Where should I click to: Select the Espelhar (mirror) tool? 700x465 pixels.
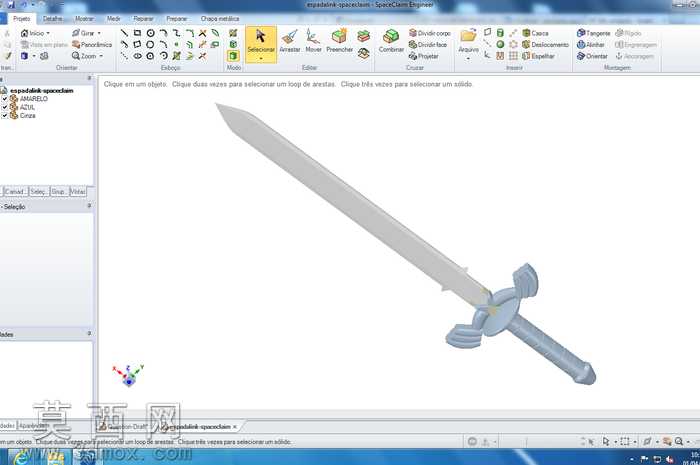click(538, 56)
